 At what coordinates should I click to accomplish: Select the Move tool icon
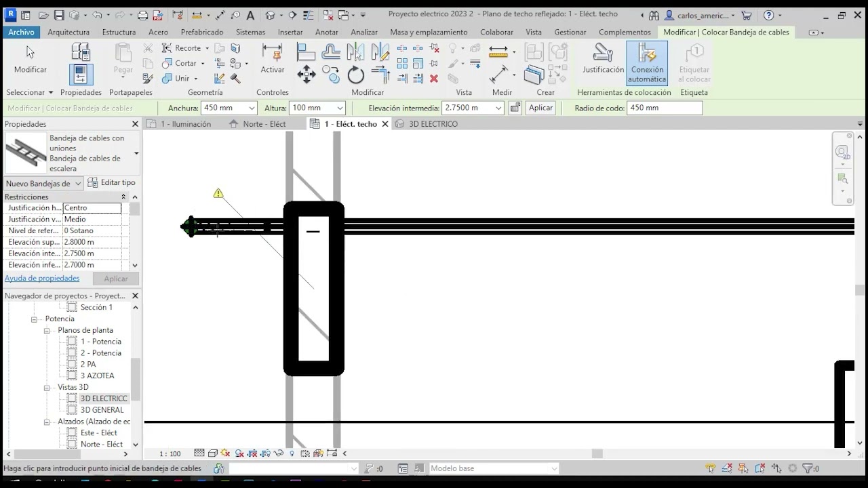click(307, 75)
